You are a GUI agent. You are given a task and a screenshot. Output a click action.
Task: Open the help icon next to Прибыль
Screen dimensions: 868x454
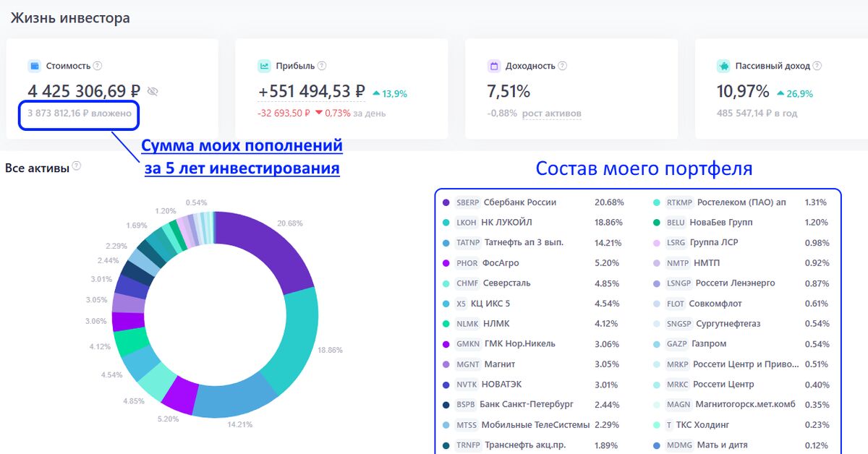322,66
